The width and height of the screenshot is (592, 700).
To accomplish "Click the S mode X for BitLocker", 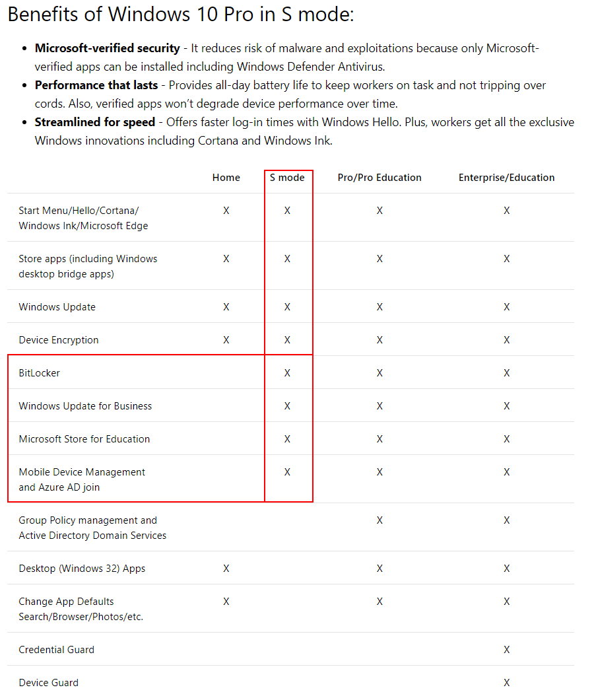I will tap(287, 373).
